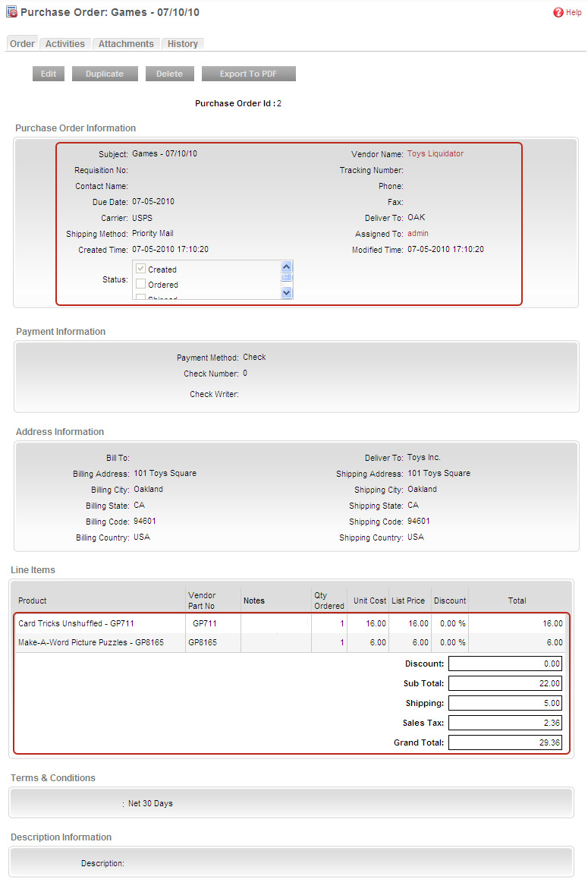Screen dimensions: 588x889
Task: Click the Sales Tax value field
Action: coord(505,723)
